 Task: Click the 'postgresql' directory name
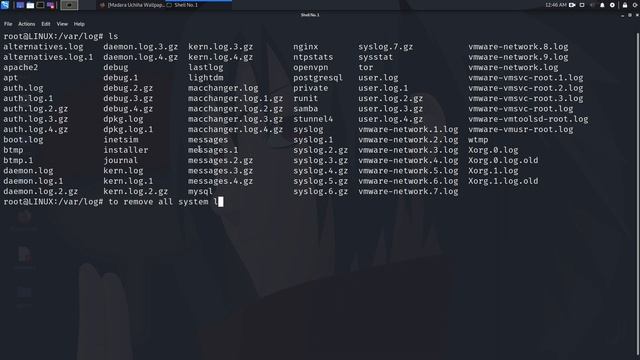tap(318, 78)
